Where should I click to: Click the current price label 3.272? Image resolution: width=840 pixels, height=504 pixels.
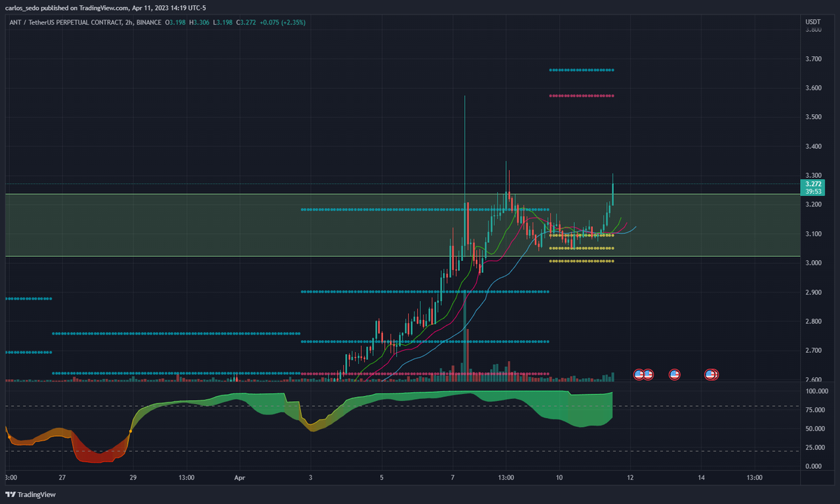tap(813, 184)
